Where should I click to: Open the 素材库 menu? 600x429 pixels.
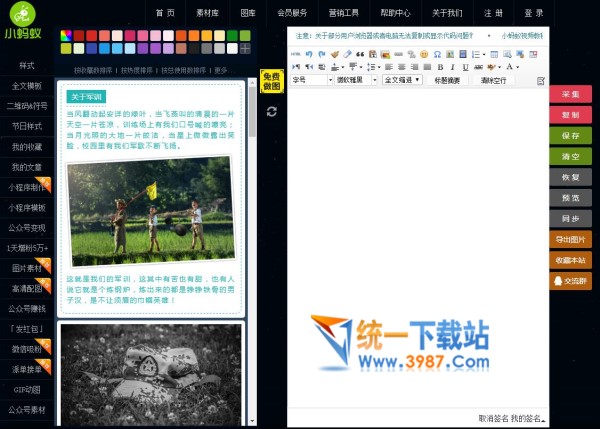(207, 13)
